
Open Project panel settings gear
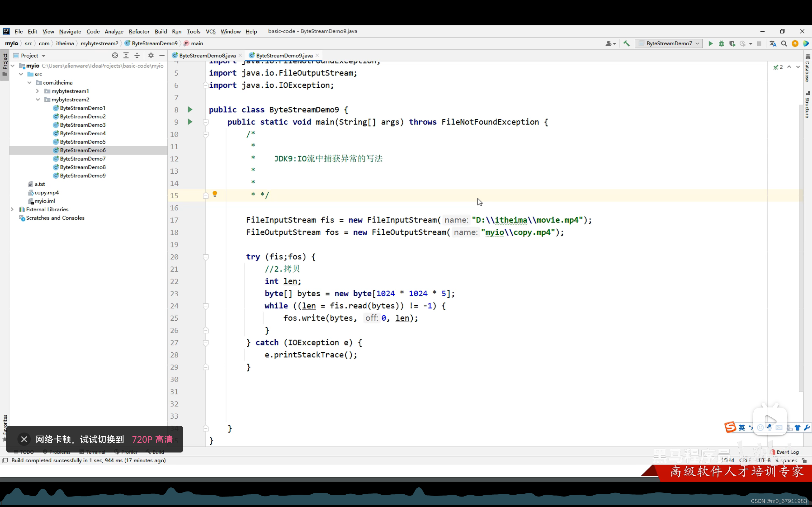coord(151,56)
